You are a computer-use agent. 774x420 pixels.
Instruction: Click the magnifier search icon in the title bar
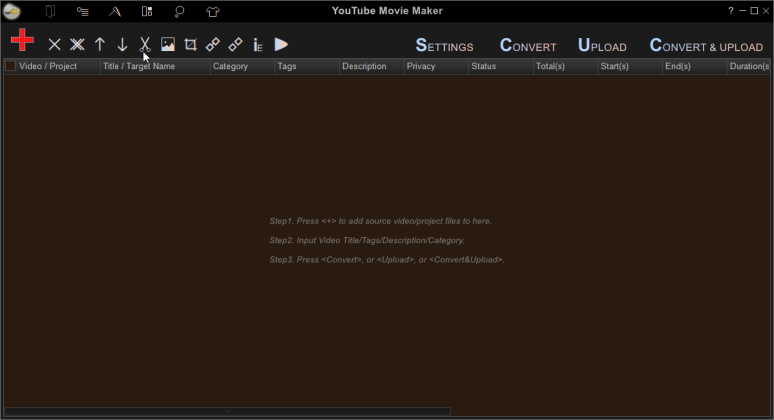[179, 11]
